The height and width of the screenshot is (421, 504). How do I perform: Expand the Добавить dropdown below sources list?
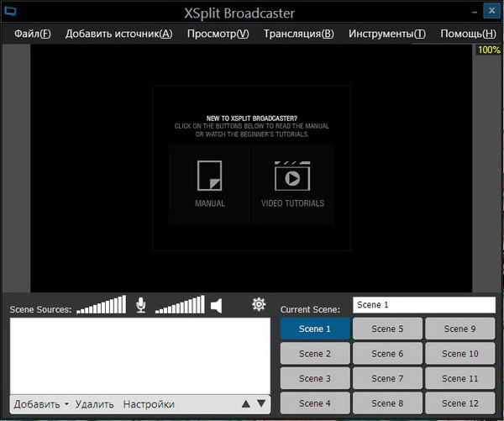pyautogui.click(x=41, y=404)
